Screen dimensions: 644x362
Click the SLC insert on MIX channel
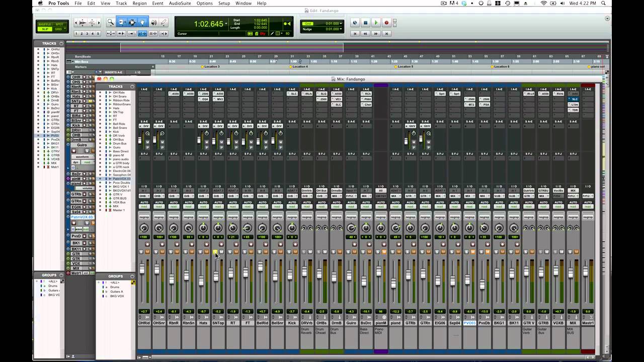click(x=574, y=99)
